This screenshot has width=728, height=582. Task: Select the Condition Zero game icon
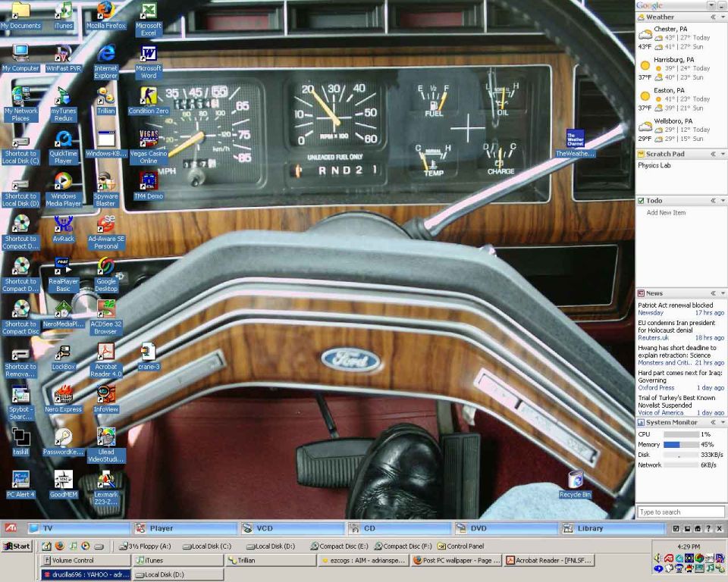(149, 101)
